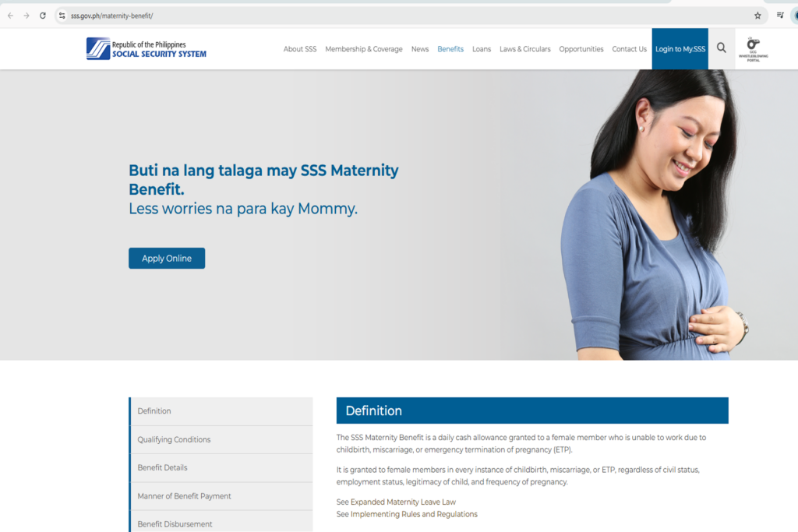The width and height of the screenshot is (798, 532).
Task: Open the News menu item
Action: [420, 49]
